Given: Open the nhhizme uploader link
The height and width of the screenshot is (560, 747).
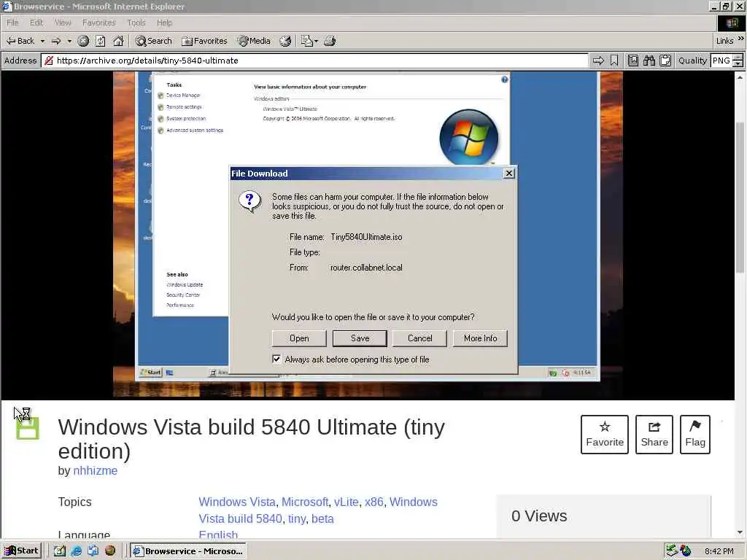Looking at the screenshot, I should 96,470.
